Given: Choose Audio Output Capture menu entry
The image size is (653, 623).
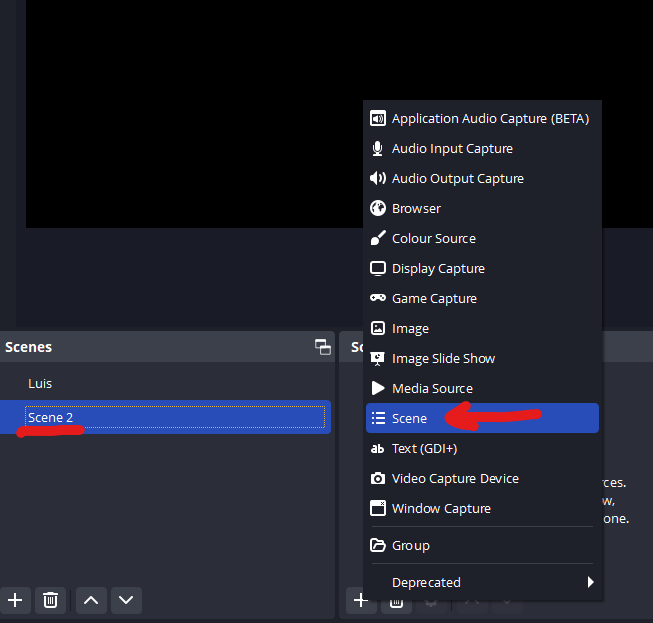Looking at the screenshot, I should [482, 178].
